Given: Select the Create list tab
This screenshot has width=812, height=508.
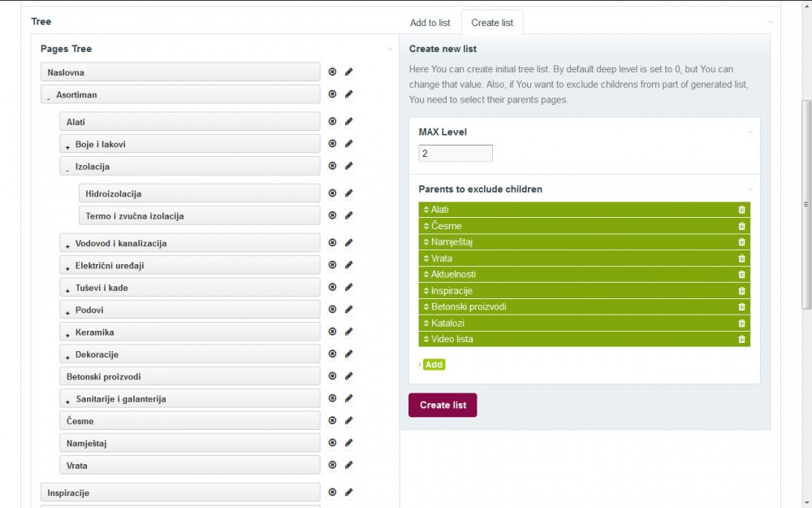Looking at the screenshot, I should pos(492,23).
